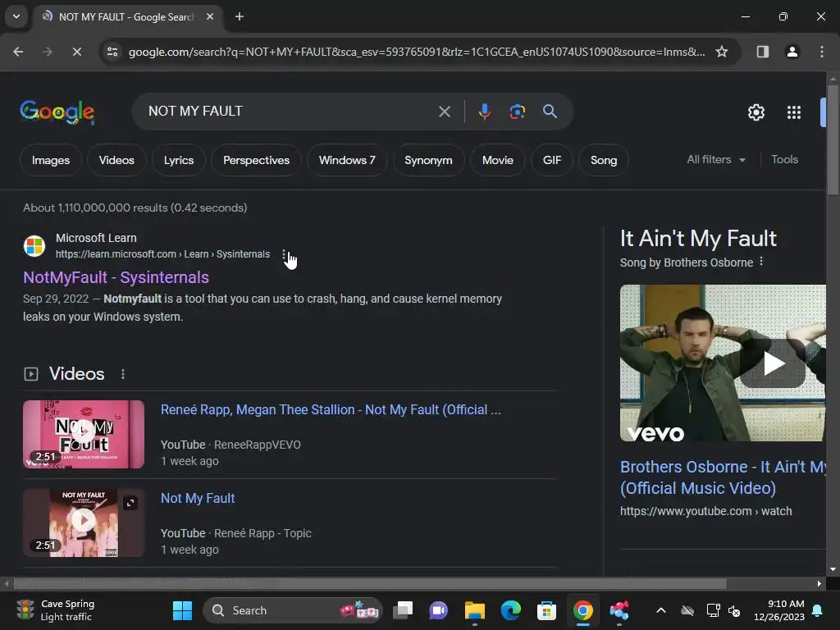Filter results by Videos

click(x=116, y=160)
